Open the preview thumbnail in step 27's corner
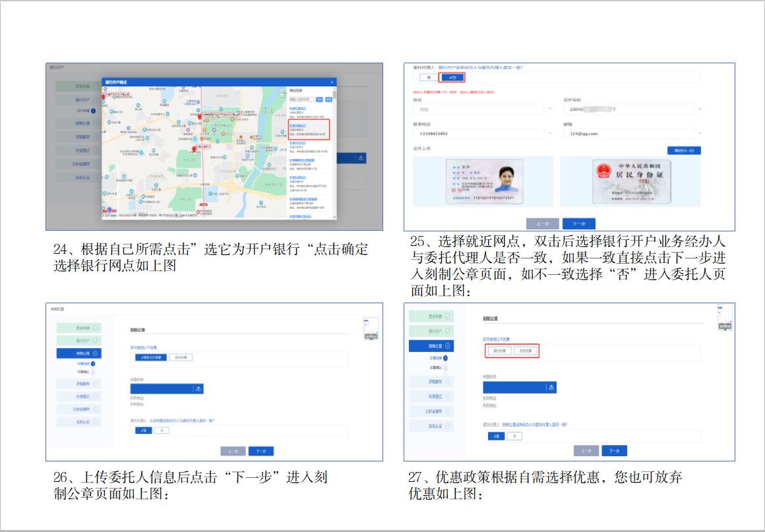Screen dimensions: 765x532 [x=725, y=318]
